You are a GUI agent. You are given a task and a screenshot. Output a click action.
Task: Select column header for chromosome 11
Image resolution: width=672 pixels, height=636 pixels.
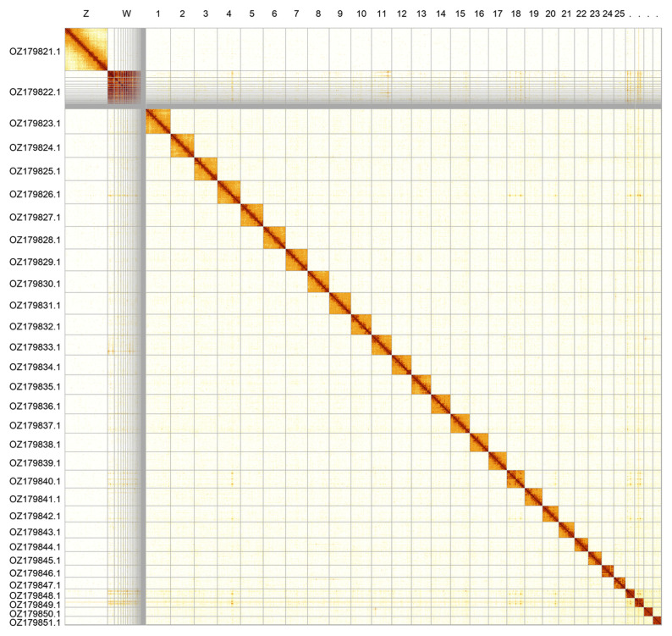click(x=382, y=14)
